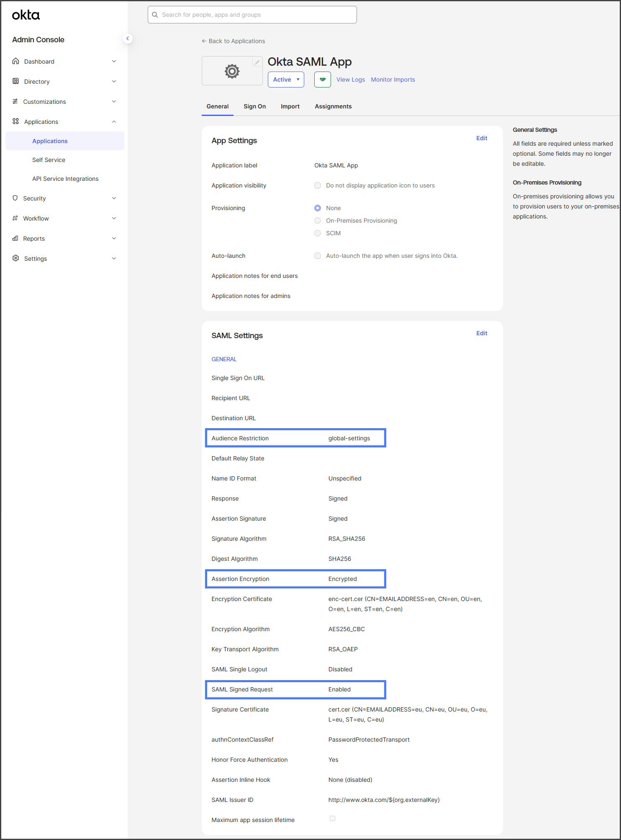Open the Assignments tab
The image size is (621, 840).
coord(333,106)
